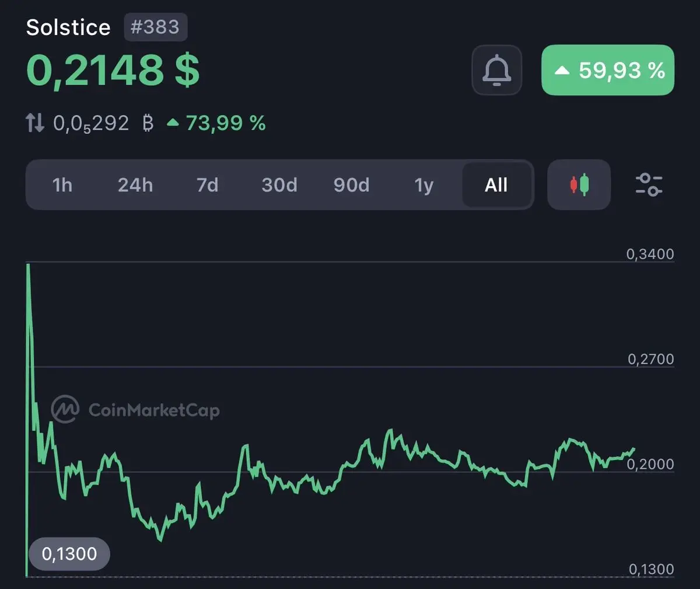Click the CoinMarketCap logo watermark
Screen dimensions: 700x589
click(x=135, y=409)
